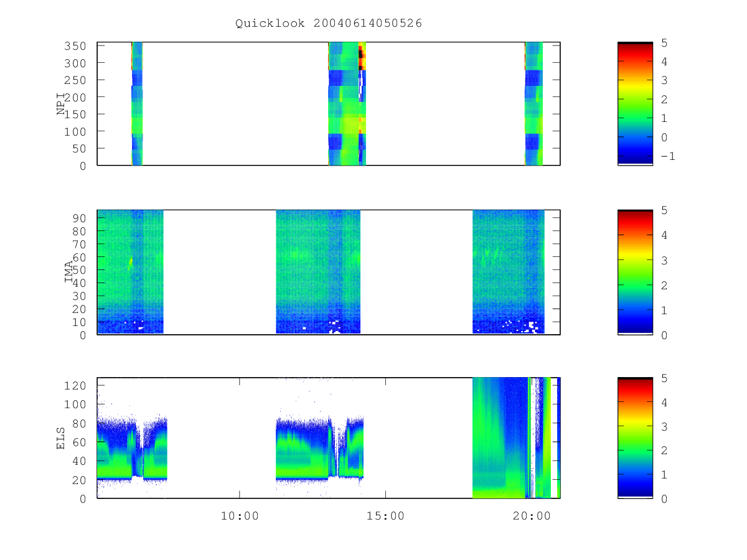The image size is (747, 560).
Task: Click the NPI axis label
Action: pos(62,104)
